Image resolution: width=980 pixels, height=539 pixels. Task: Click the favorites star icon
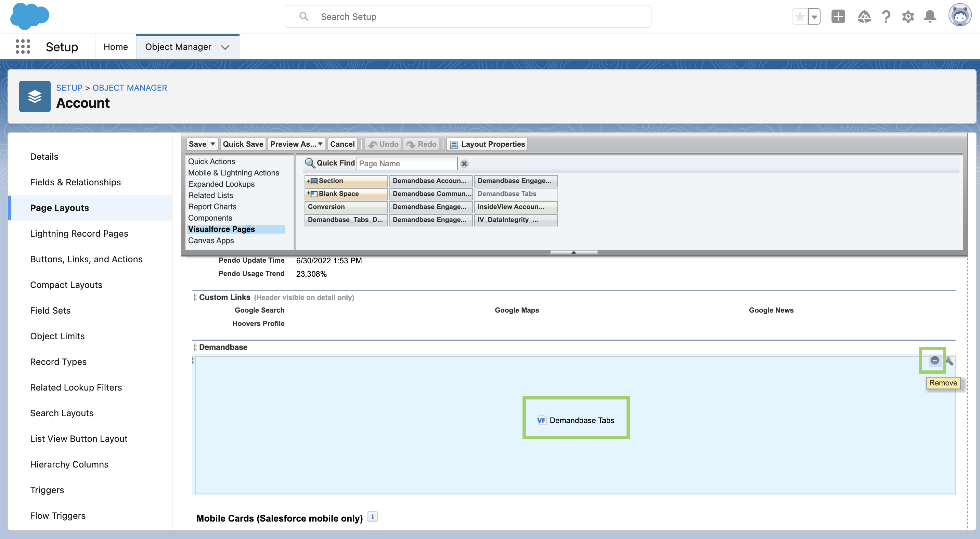click(800, 17)
